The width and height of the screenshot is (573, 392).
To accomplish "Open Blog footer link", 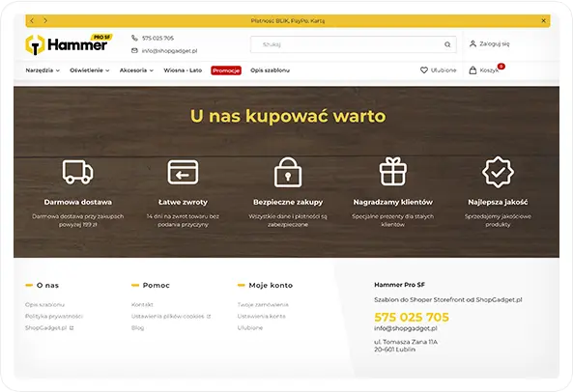I will 138,327.
